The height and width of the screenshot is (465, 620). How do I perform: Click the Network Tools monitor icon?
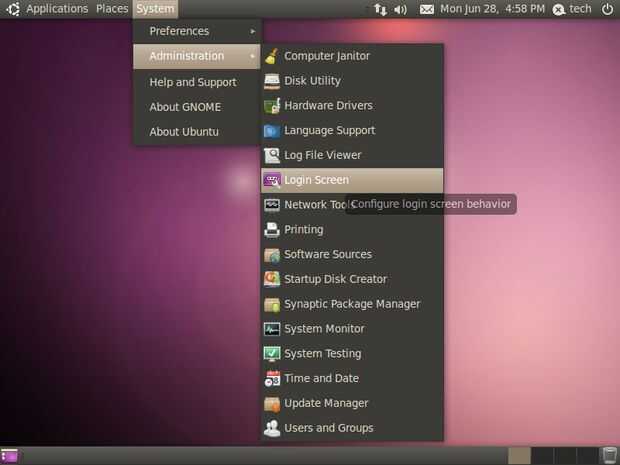coord(272,205)
